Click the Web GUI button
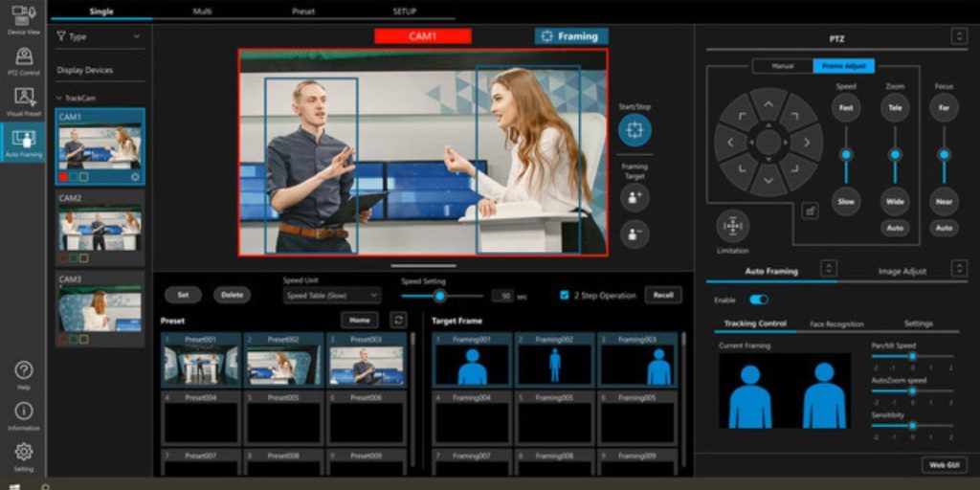Viewport: 980px width, 490px height. [x=944, y=464]
